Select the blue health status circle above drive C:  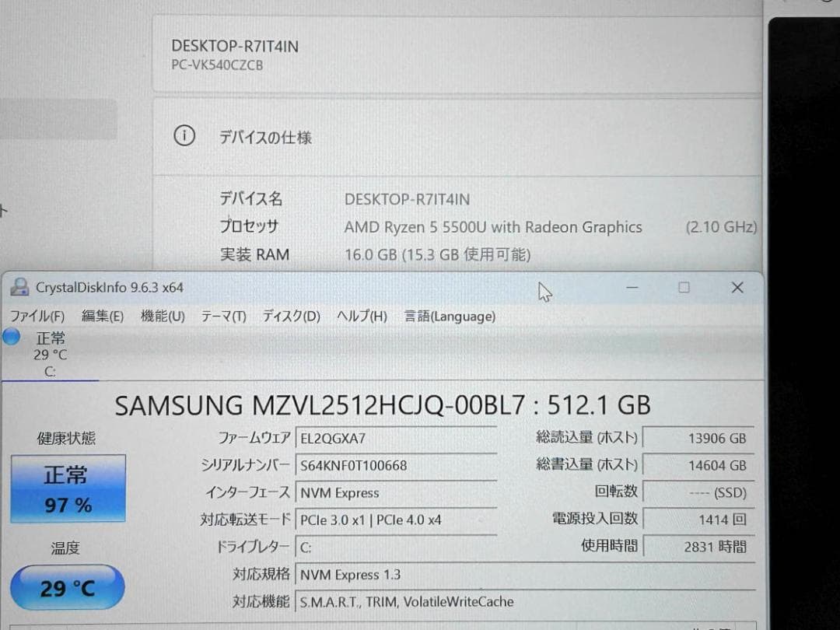coord(11,336)
